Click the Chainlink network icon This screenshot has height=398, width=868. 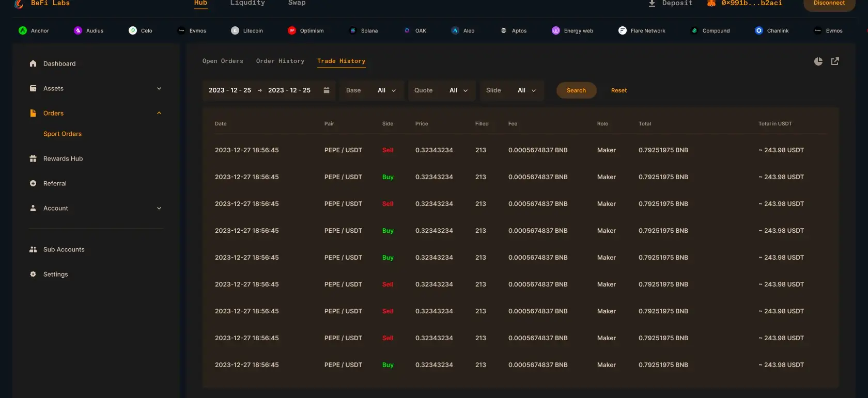758,30
